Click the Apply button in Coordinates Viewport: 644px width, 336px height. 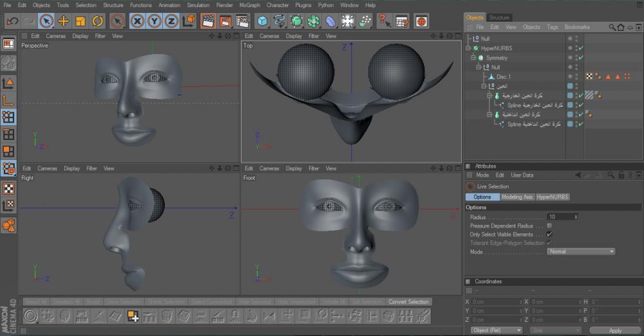click(615, 330)
